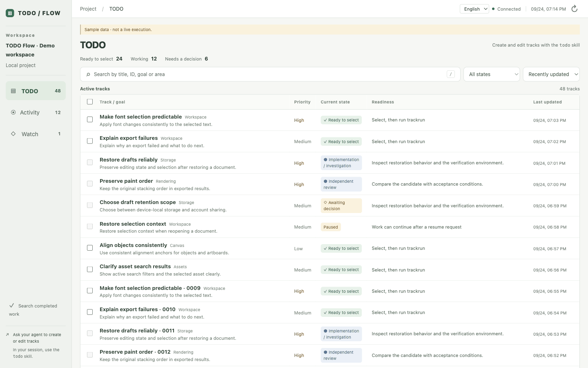This screenshot has width=588, height=368.
Task: Open the Recently updated sort dropdown
Action: click(551, 74)
